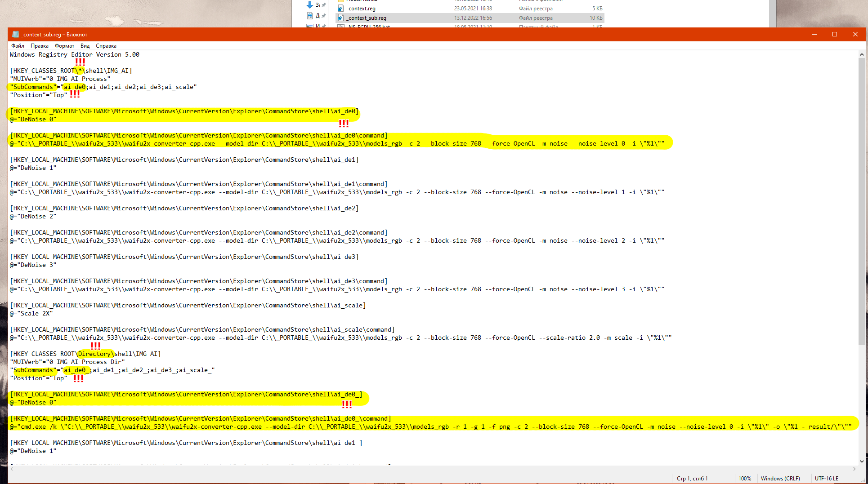Image resolution: width=868 pixels, height=484 pixels.
Task: Click the command line containing "--noise-level 1"
Action: 337,192
